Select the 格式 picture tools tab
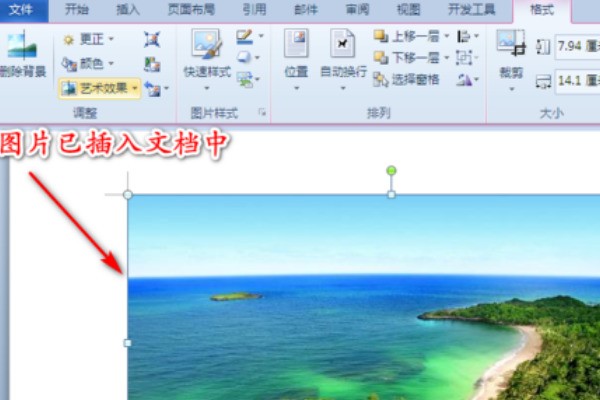The height and width of the screenshot is (400, 600). tap(542, 11)
